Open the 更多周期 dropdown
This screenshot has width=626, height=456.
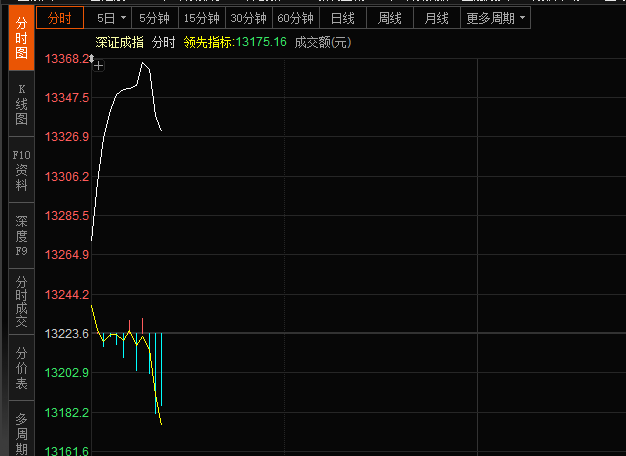[x=522, y=18]
